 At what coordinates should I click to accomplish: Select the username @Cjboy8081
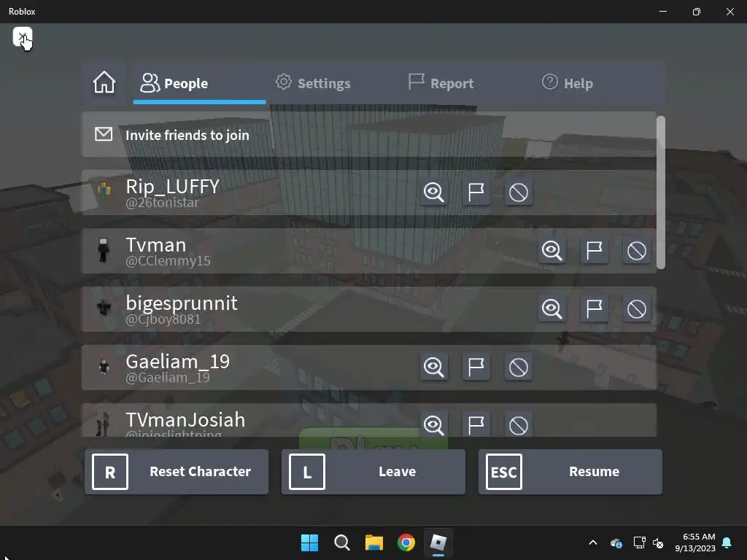[163, 319]
